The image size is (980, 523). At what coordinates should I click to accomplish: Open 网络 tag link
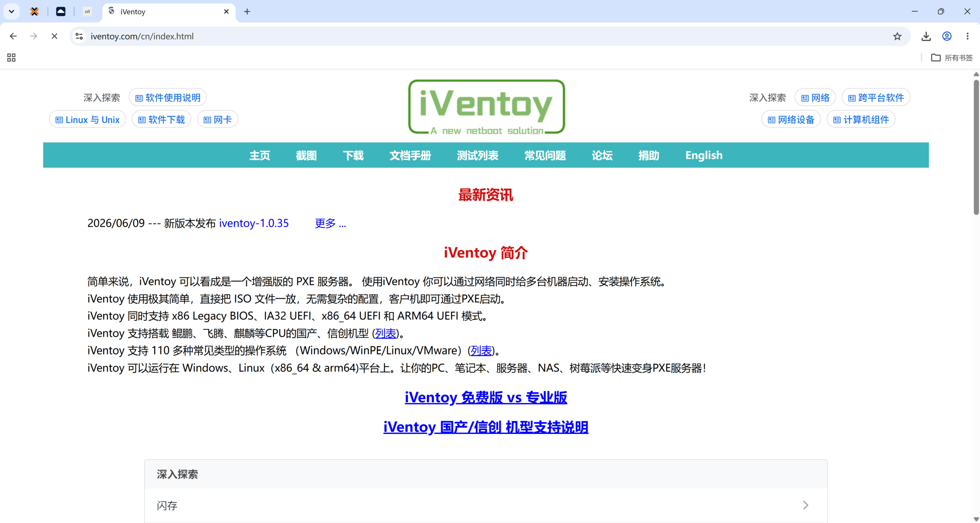tap(815, 98)
